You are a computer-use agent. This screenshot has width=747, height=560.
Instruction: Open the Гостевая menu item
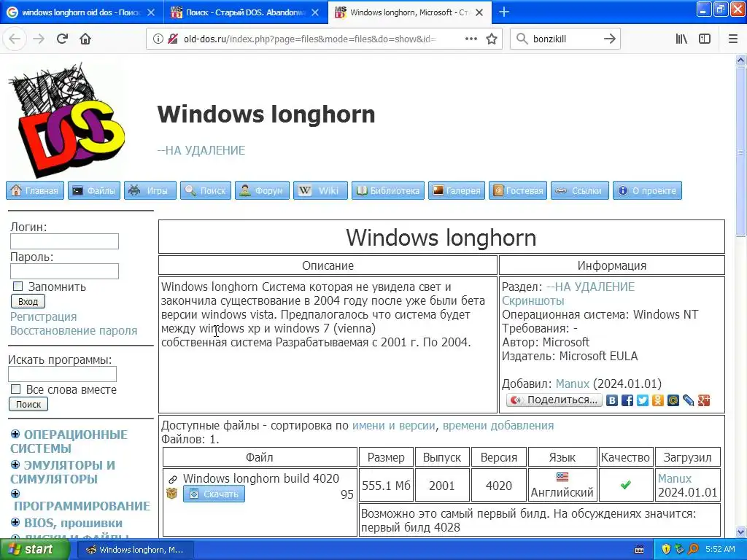point(518,190)
